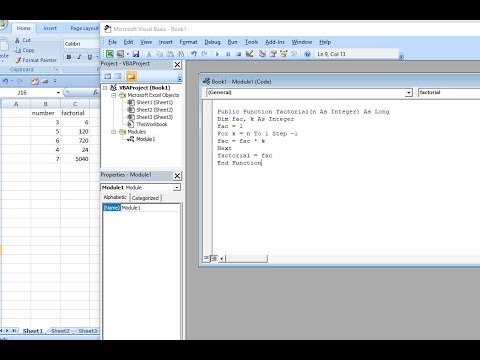Open the Format menu in Visual Basic editor

188,42
